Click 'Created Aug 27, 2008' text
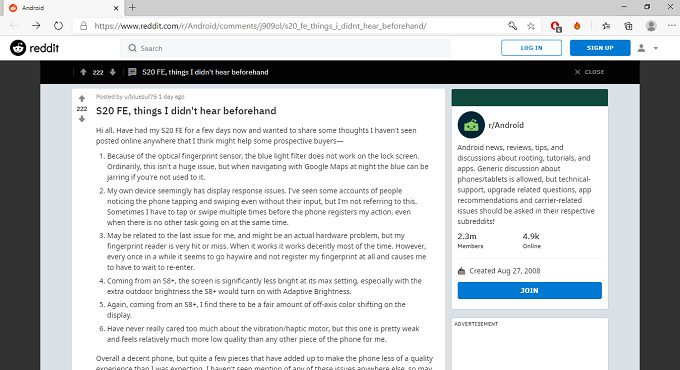 (x=505, y=271)
